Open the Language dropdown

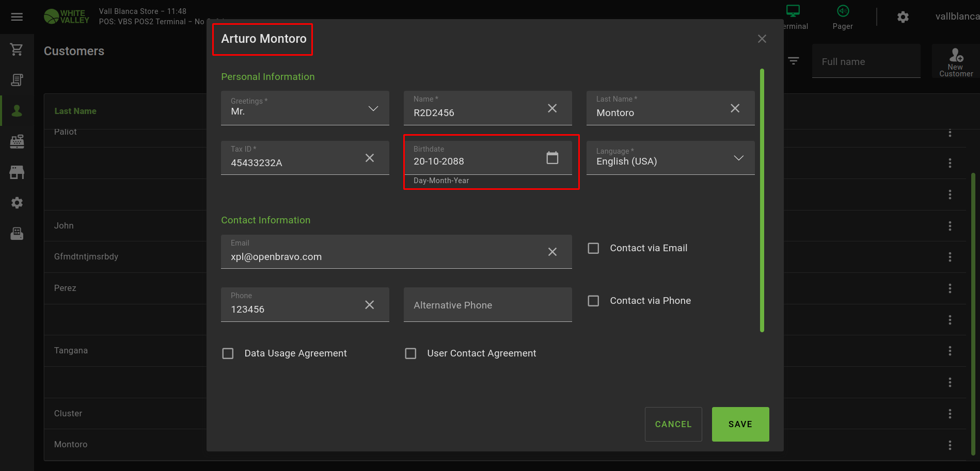738,158
